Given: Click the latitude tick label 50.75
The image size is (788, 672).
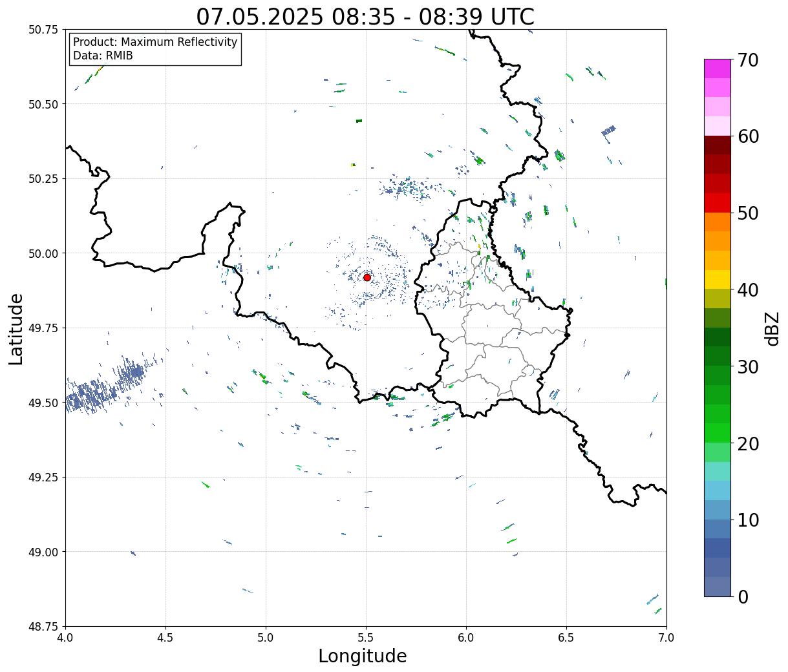Looking at the screenshot, I should [x=43, y=30].
